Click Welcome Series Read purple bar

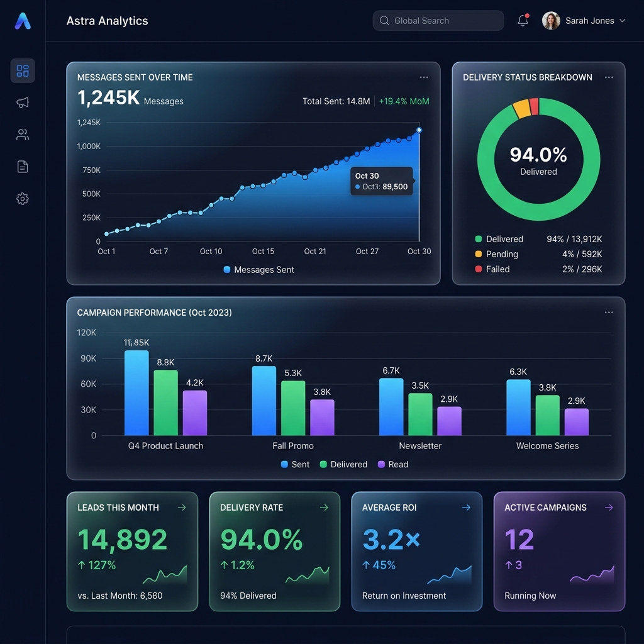pos(577,422)
